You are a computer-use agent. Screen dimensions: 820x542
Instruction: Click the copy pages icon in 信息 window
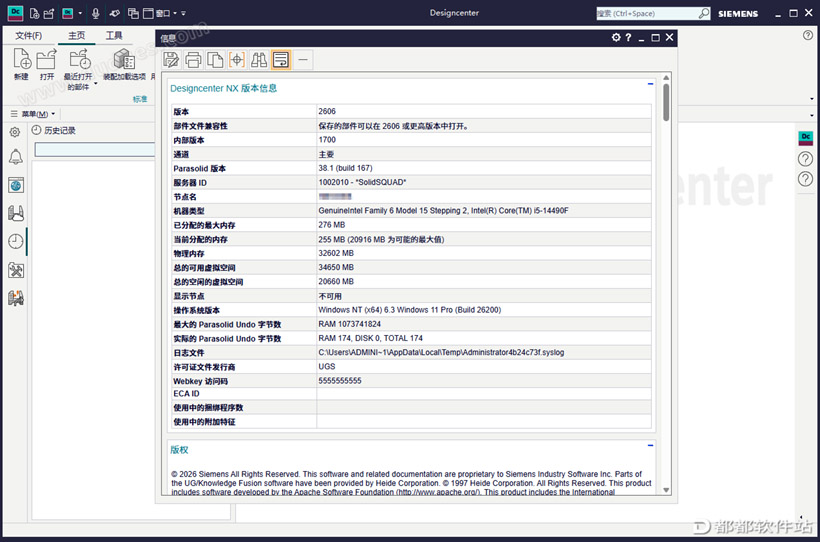click(215, 60)
